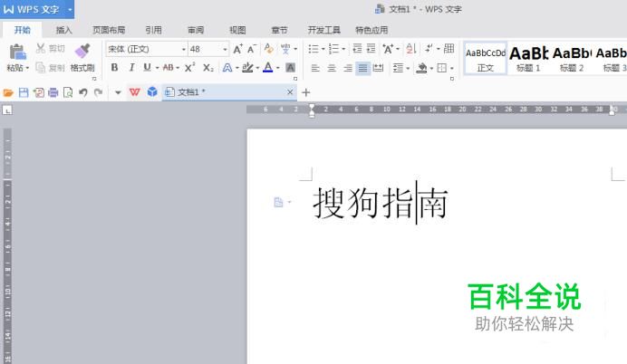Screen dimensions: 627x364
Task: Align text right
Action: click(348, 68)
